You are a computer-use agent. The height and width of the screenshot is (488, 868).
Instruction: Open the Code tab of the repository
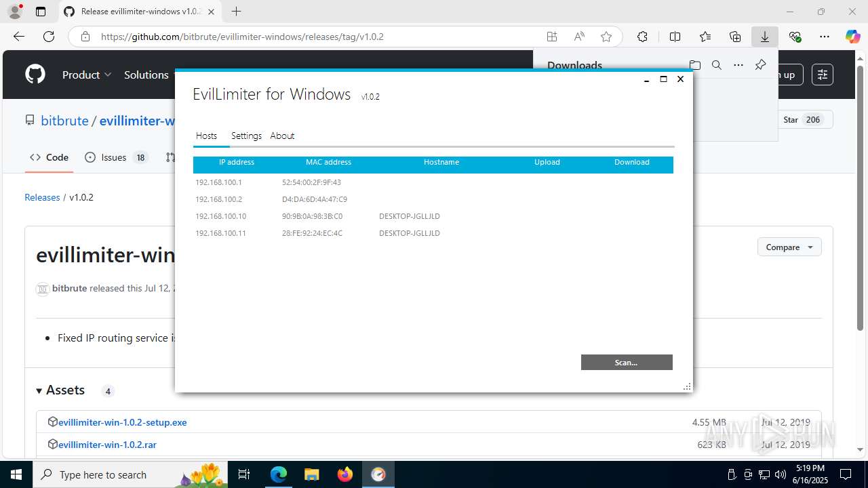tap(50, 157)
